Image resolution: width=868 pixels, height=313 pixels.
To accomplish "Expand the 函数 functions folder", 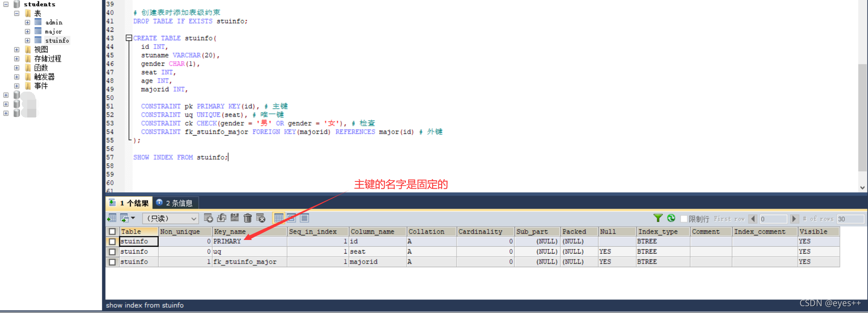I will click(17, 68).
